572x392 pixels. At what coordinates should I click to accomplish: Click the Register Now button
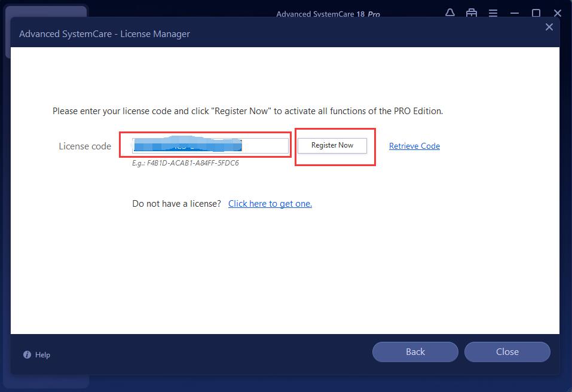332,145
